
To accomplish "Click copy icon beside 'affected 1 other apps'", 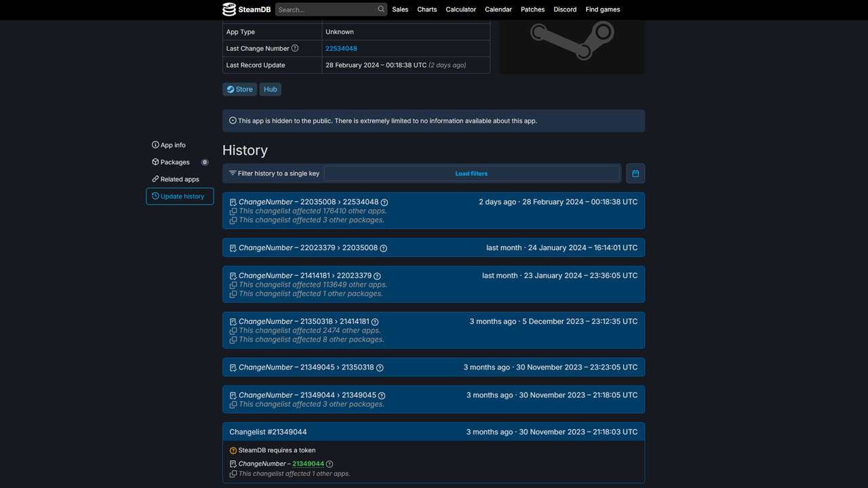I will [x=233, y=474].
